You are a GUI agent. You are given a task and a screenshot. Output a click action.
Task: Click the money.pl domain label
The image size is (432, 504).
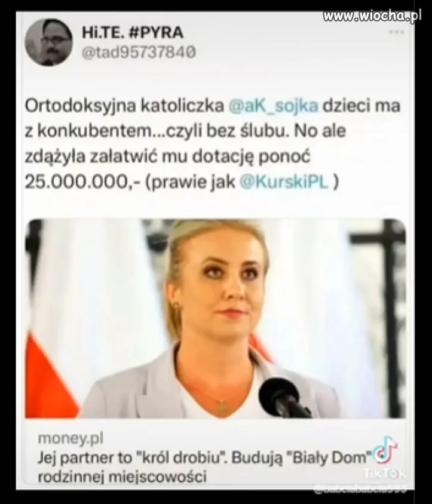71,438
